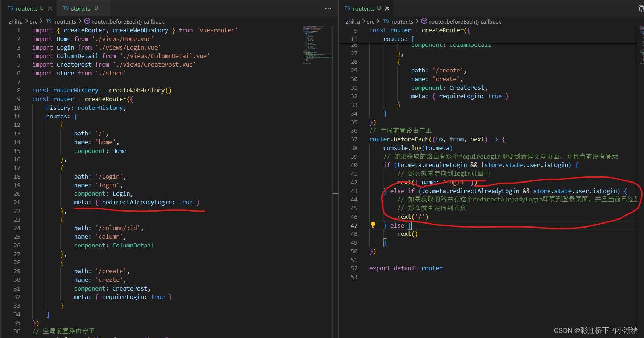
Task: Jump to sticky line 'const router = createRouter({' in right editor
Action: 420,30
